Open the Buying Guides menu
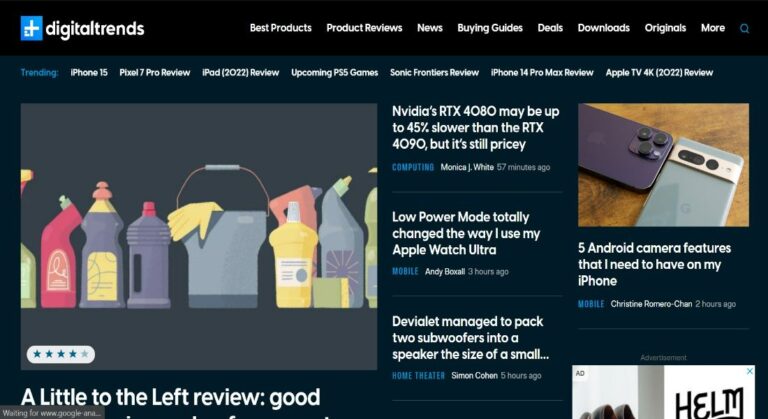Screen dimensions: 768x419 click(x=490, y=28)
